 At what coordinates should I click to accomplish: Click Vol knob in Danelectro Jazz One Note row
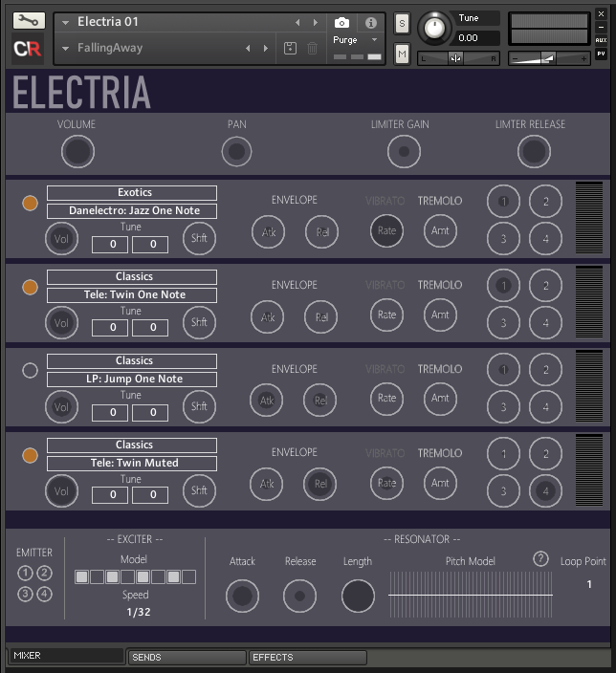(61, 239)
